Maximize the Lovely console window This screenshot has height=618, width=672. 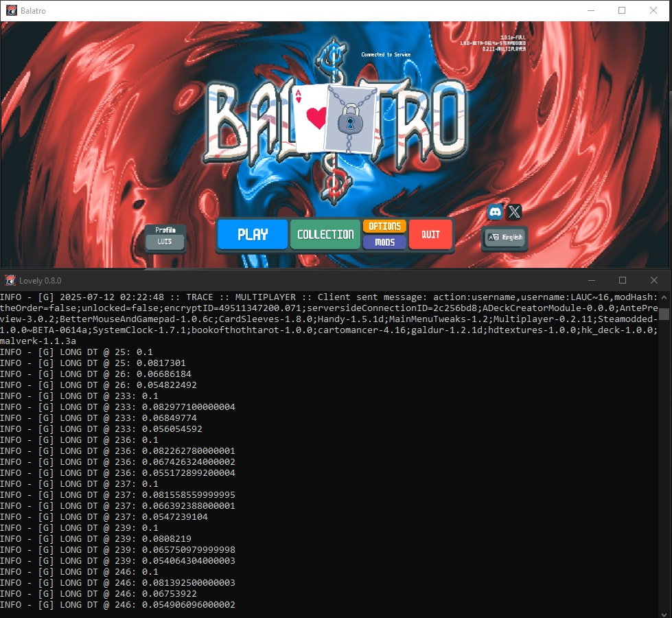(x=623, y=280)
